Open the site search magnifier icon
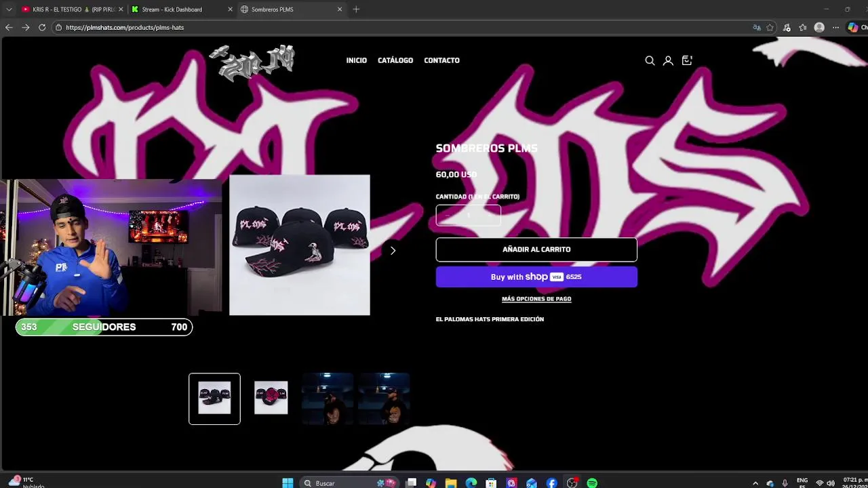 [x=650, y=60]
